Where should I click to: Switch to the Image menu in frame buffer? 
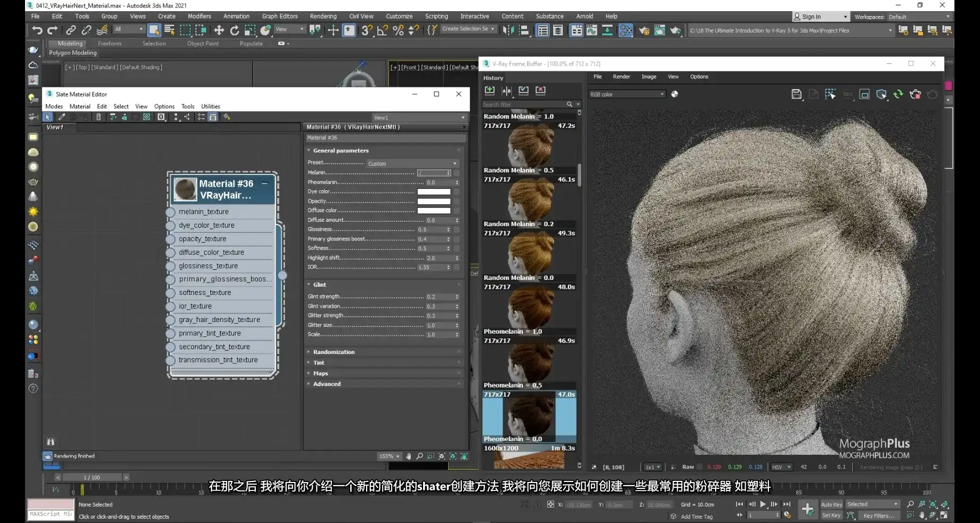pos(649,76)
